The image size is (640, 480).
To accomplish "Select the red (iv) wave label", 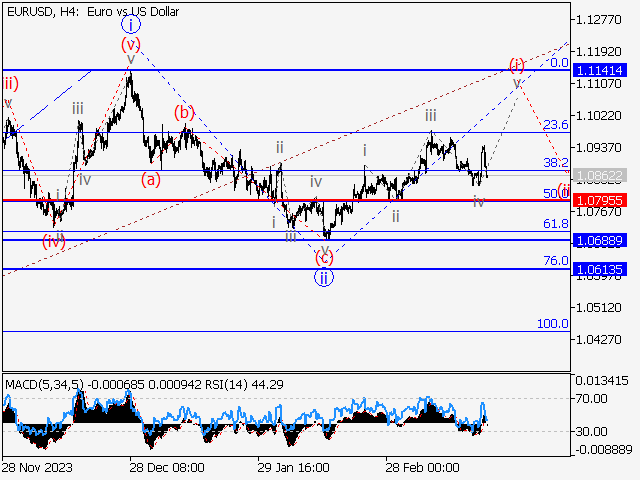I will 54,242.
